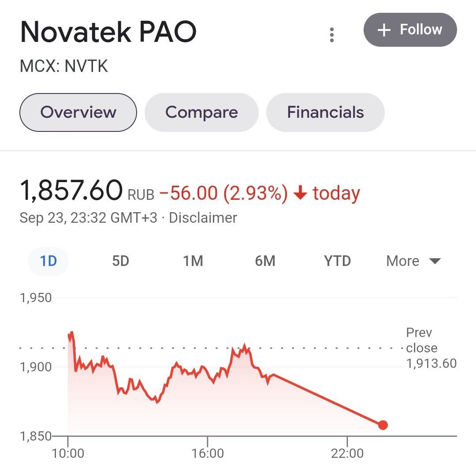Image resolution: width=476 pixels, height=475 pixels.
Task: Select the More dropdown arrow for chart ranges
Action: click(x=435, y=261)
